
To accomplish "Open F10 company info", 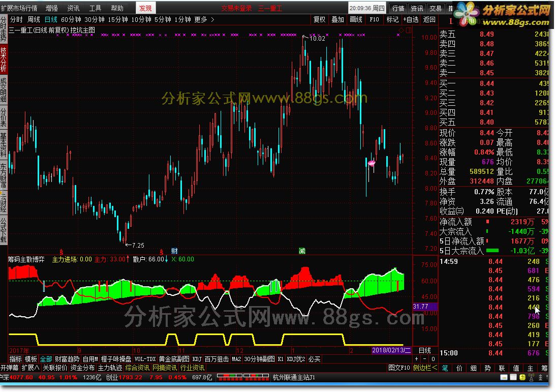I will [374, 19].
